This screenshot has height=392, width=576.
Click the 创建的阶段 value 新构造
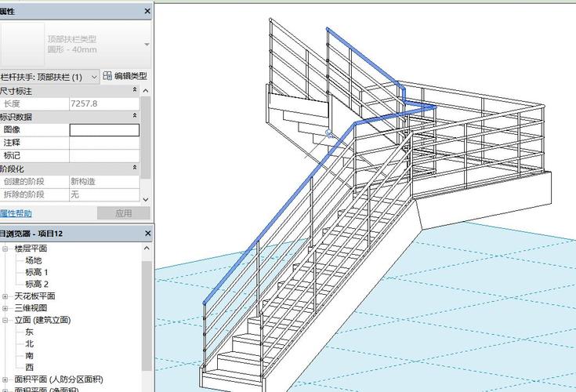pyautogui.click(x=83, y=181)
